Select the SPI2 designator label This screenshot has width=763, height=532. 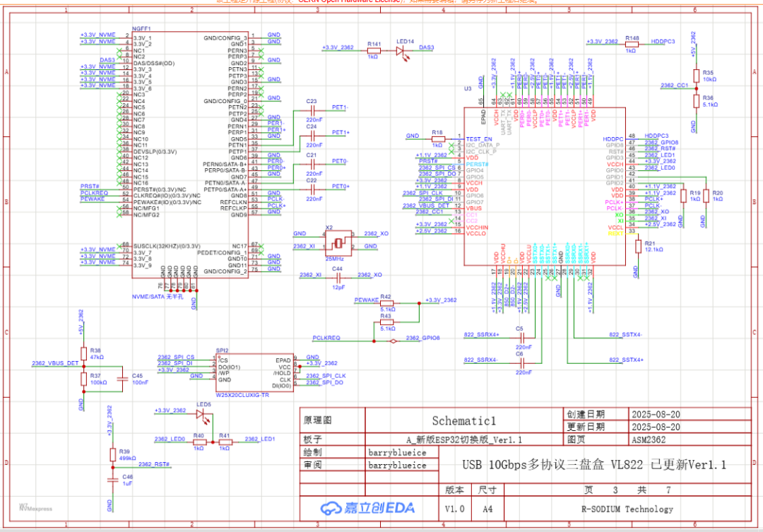pyautogui.click(x=222, y=350)
